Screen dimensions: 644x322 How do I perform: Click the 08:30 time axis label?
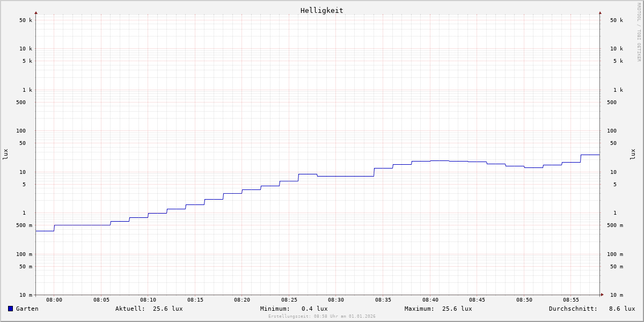pos(336,300)
